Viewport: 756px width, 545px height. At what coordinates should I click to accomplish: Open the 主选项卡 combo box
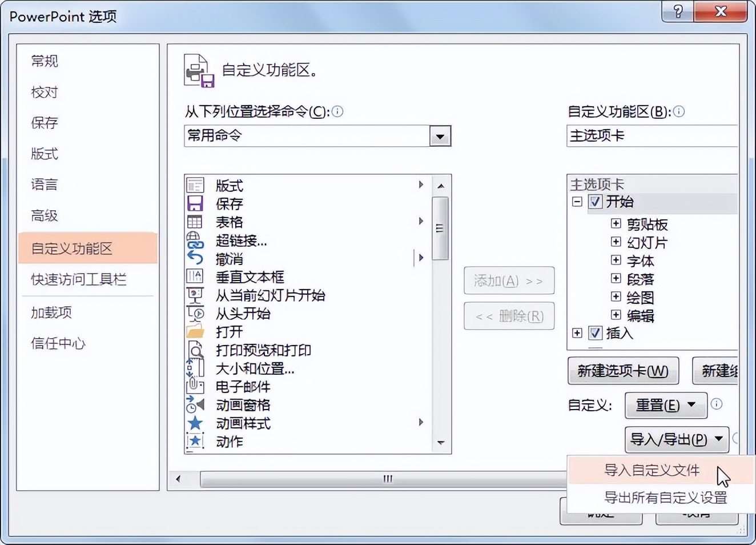coord(653,136)
